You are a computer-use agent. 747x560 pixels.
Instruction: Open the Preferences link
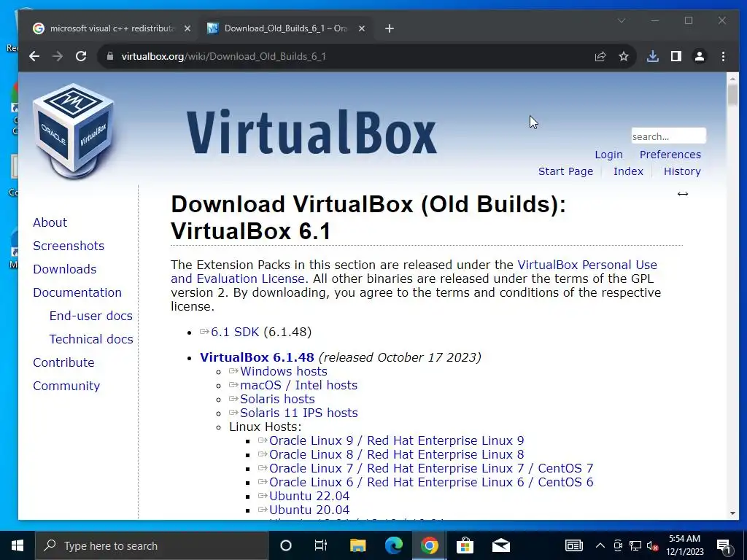(x=670, y=155)
